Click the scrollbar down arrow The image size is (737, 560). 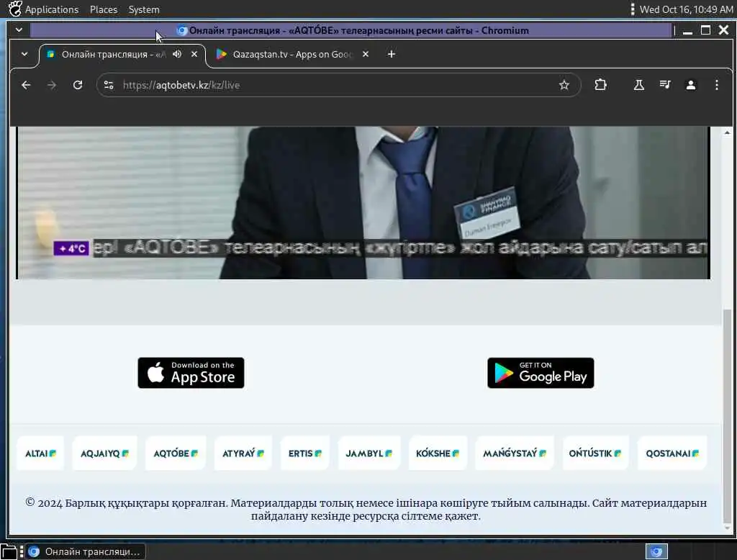coord(727,528)
